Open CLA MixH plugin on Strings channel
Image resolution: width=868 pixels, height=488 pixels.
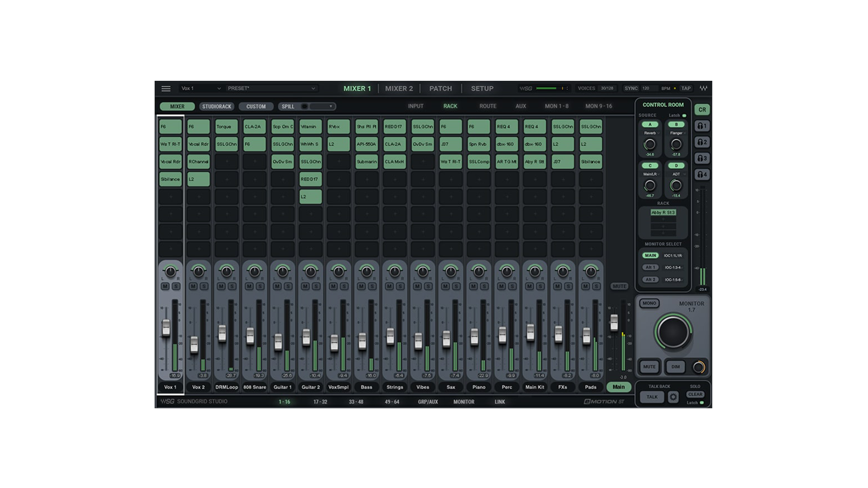394,162
